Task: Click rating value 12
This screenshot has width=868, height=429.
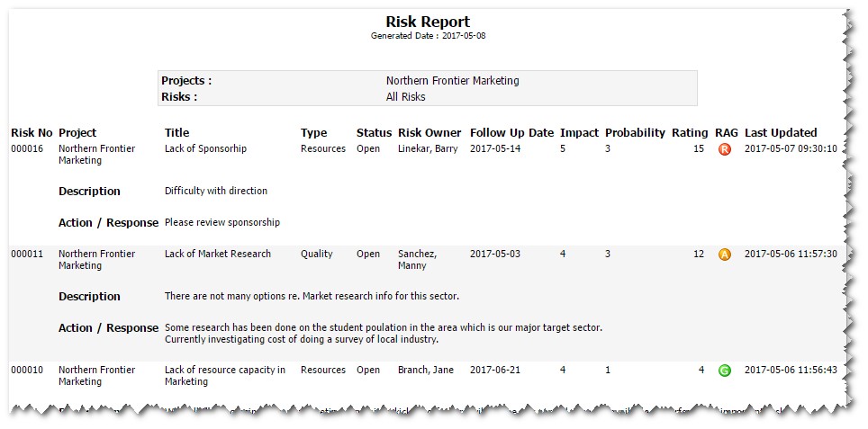Action: (x=699, y=254)
